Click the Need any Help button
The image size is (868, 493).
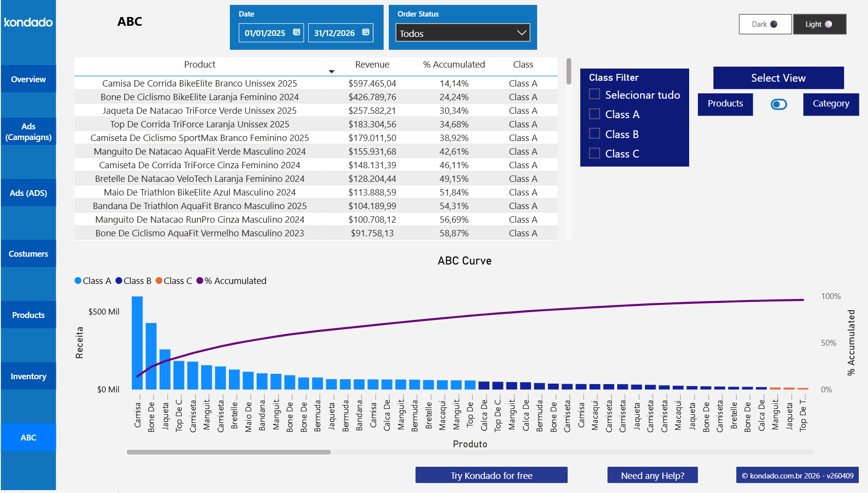(x=652, y=475)
